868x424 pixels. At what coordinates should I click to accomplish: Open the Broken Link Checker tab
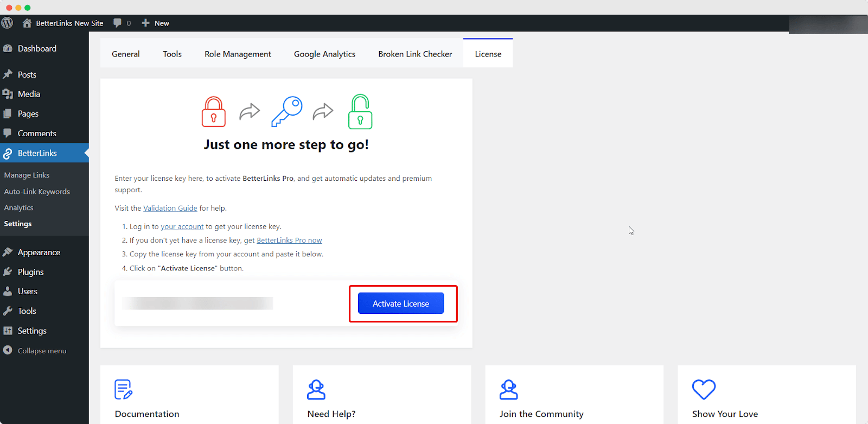point(415,54)
